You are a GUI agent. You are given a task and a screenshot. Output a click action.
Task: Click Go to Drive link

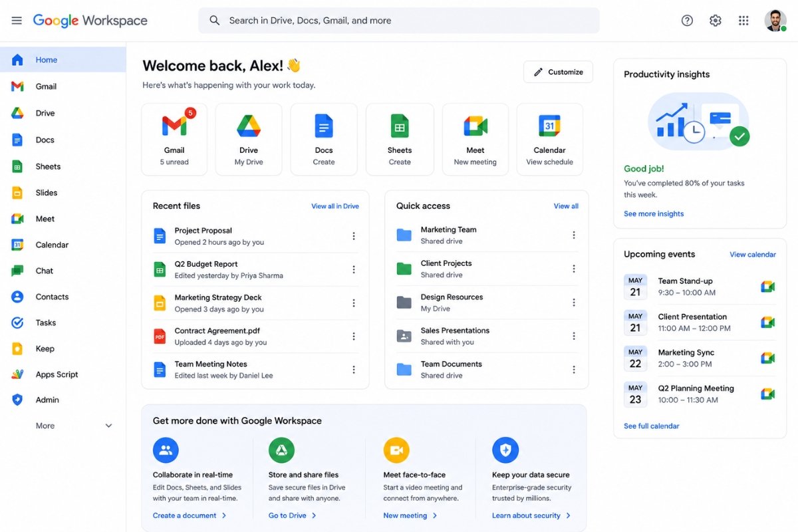[x=293, y=515]
